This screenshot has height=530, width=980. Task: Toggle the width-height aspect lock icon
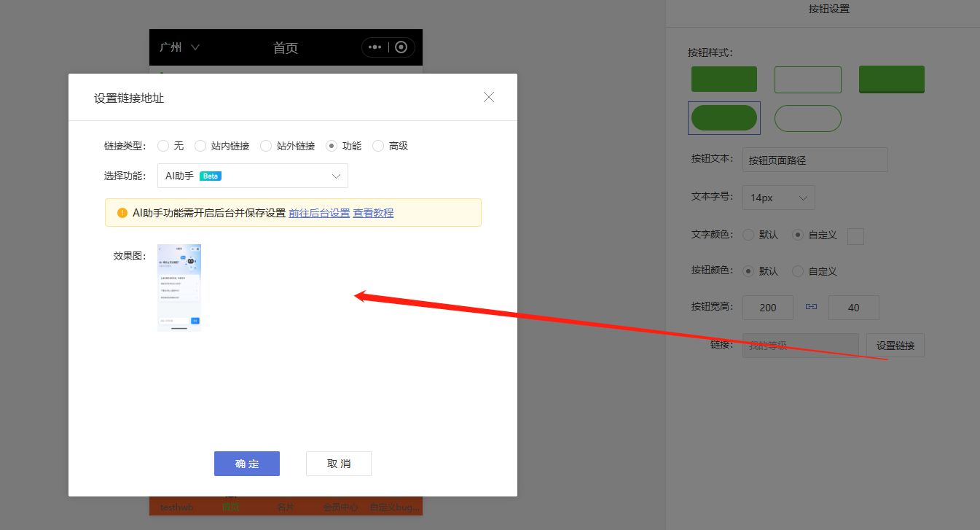(811, 307)
